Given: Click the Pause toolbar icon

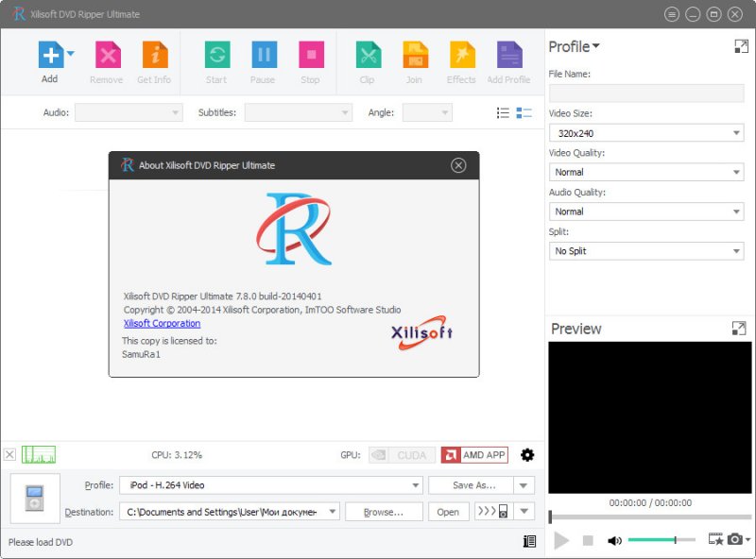Looking at the screenshot, I should tap(264, 55).
